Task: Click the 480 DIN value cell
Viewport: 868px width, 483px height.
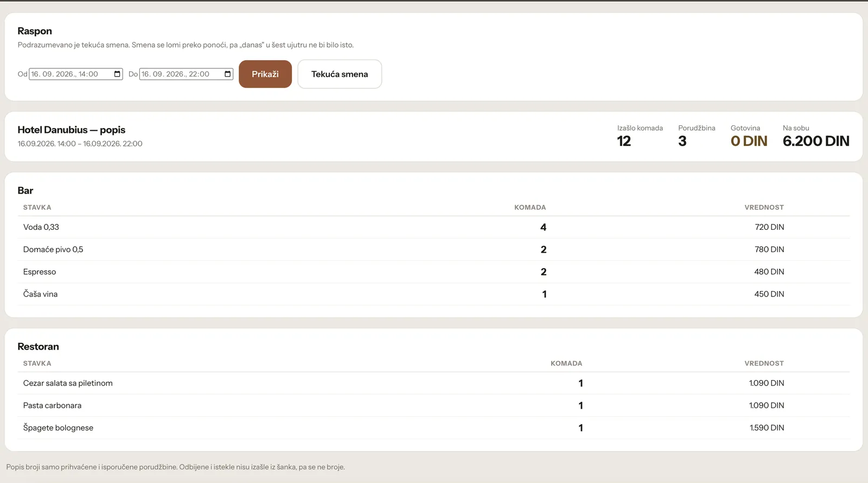Action: [769, 272]
